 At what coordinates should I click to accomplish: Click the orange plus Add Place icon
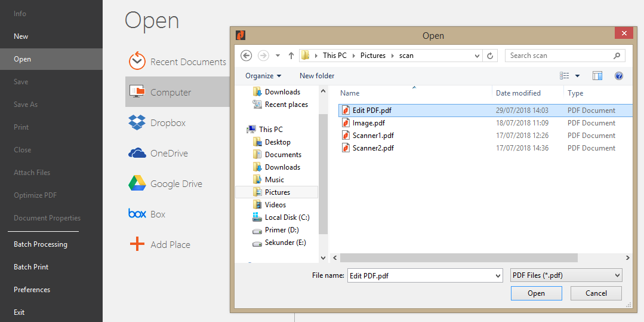[137, 244]
